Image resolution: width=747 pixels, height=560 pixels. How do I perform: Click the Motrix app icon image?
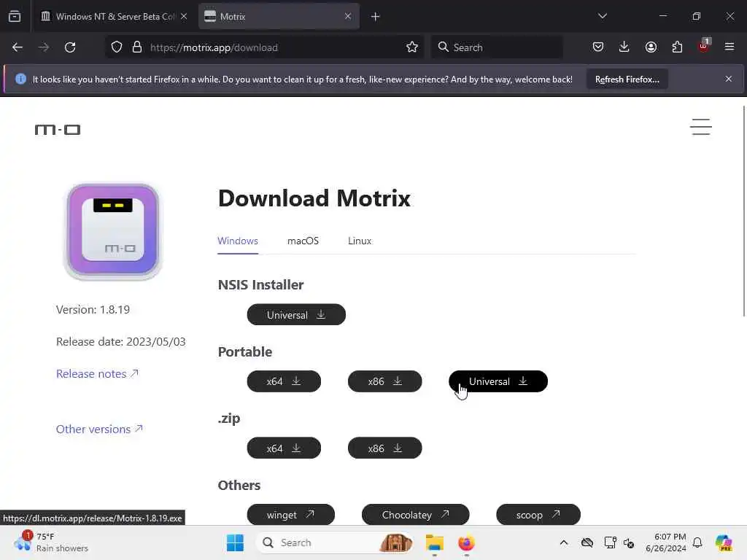[x=113, y=231]
